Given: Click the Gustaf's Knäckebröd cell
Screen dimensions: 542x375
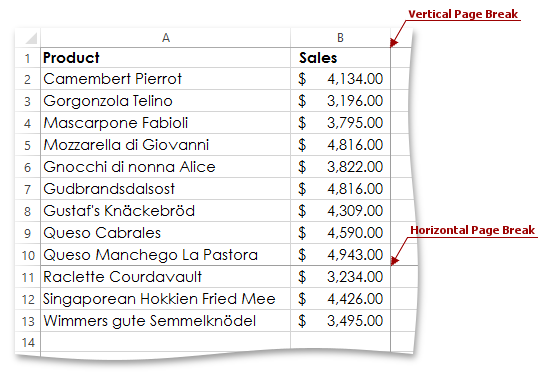Looking at the screenshot, I should (166, 210).
